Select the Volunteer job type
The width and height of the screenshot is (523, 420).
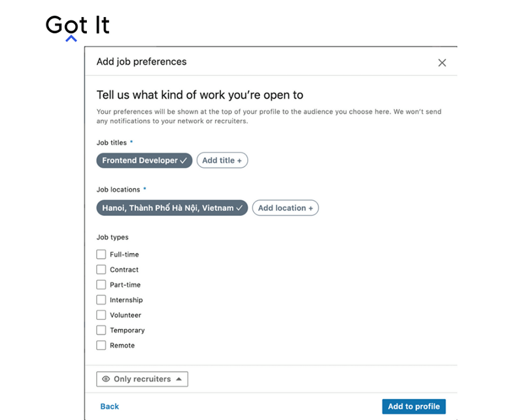[101, 315]
